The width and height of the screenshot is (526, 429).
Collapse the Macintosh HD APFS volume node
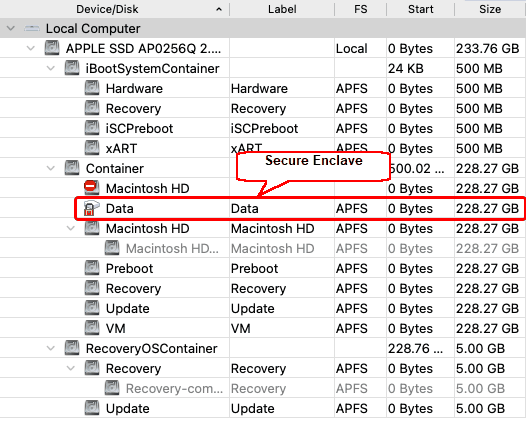click(x=71, y=228)
